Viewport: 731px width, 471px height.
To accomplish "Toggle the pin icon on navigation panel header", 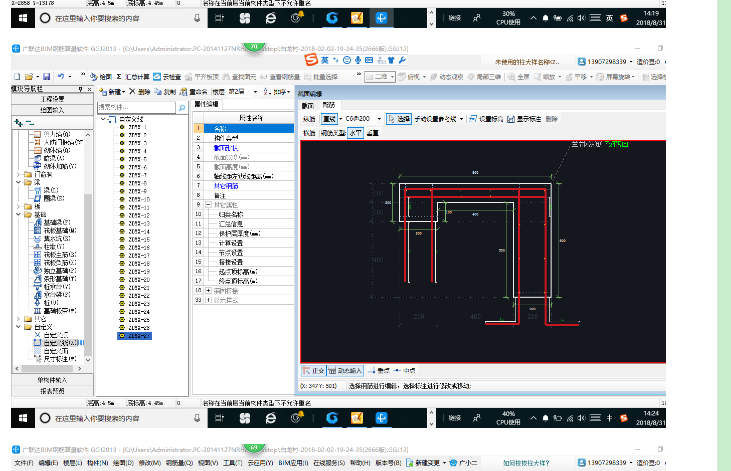I will pos(81,89).
